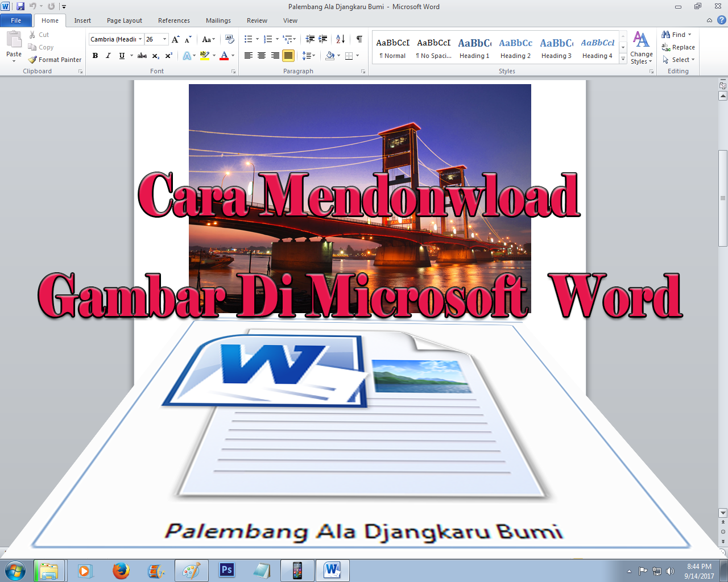This screenshot has height=582, width=728.
Task: Toggle bold formatting
Action: click(x=95, y=56)
